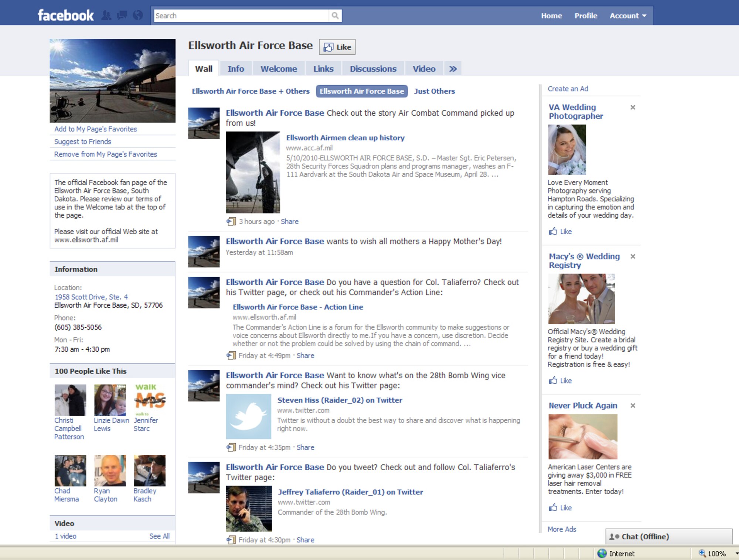
Task: Open Linzie Dawn Lewis profile link
Action: point(111,424)
